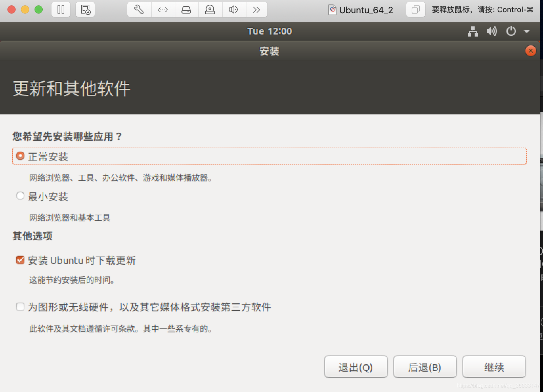Viewport: 543px width, 392px height.
Task: Pause the virtual machine
Action: pyautogui.click(x=61, y=9)
